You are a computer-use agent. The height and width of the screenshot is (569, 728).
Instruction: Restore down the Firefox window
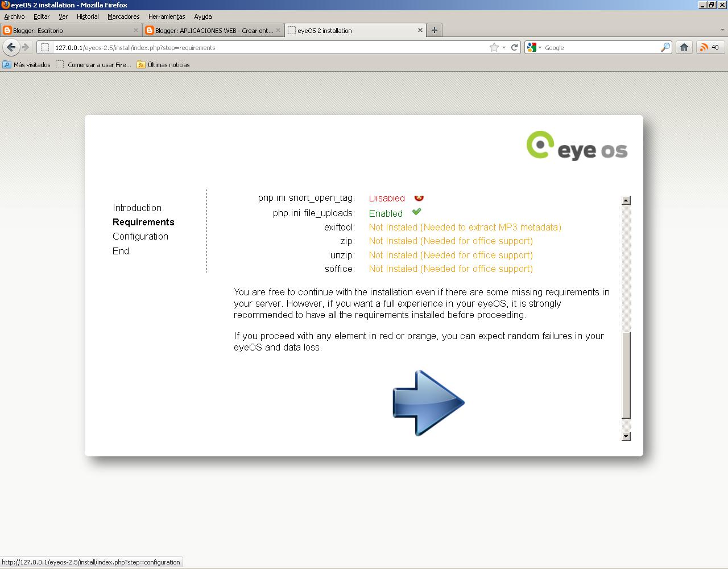pyautogui.click(x=711, y=5)
